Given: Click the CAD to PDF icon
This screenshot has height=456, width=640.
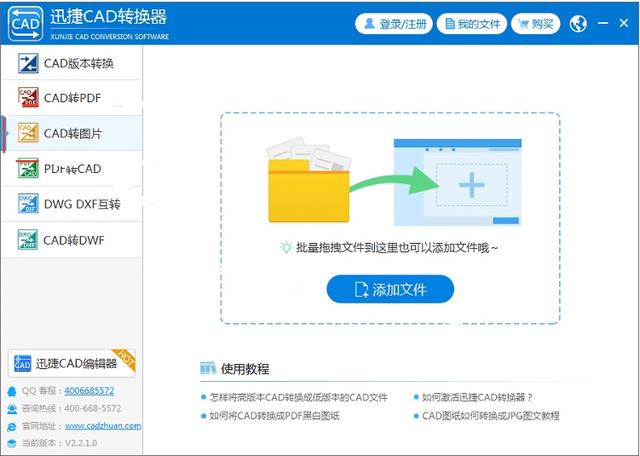Looking at the screenshot, I should click(28, 98).
